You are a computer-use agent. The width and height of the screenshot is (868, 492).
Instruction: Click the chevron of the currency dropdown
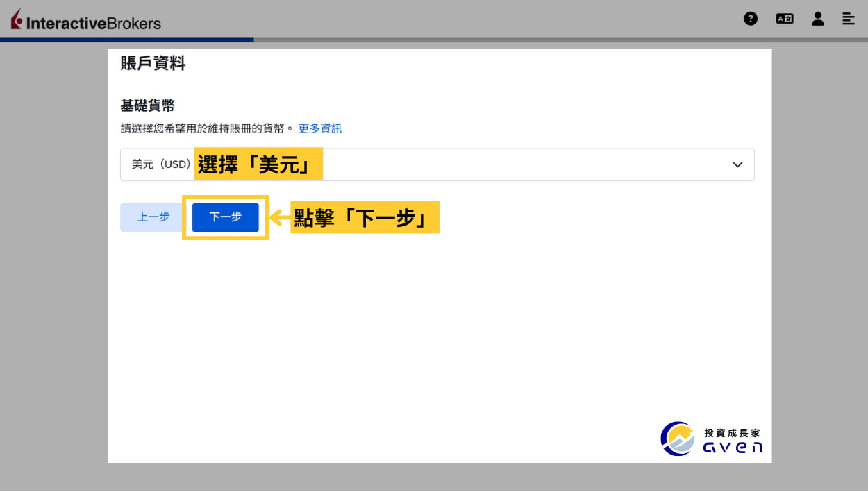point(737,164)
